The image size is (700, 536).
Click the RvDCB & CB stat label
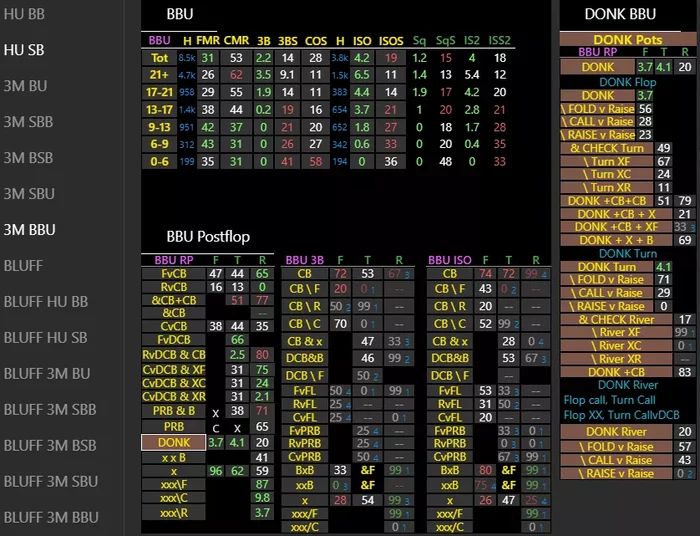174,355
